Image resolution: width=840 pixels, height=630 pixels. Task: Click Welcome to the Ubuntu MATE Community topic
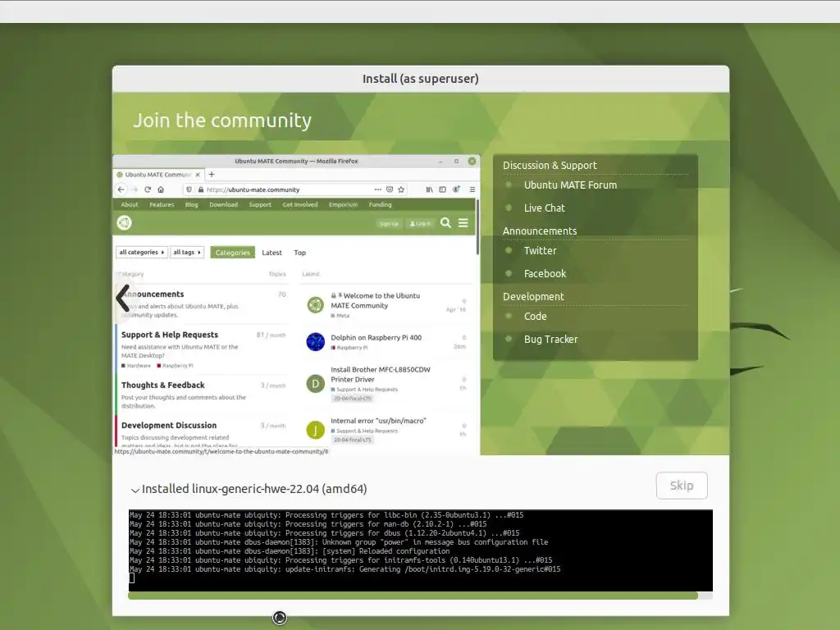click(376, 300)
